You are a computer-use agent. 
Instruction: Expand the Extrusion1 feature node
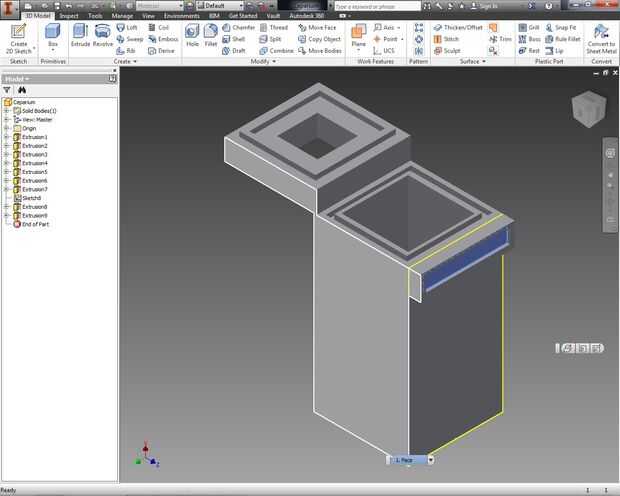click(6, 137)
